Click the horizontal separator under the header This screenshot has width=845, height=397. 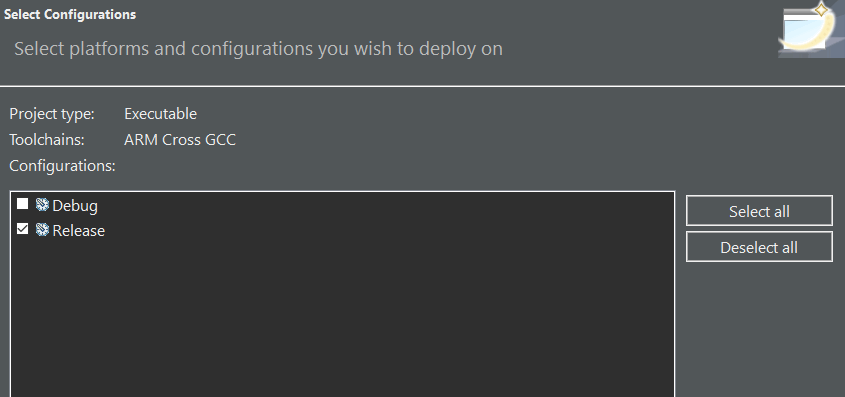point(422,86)
